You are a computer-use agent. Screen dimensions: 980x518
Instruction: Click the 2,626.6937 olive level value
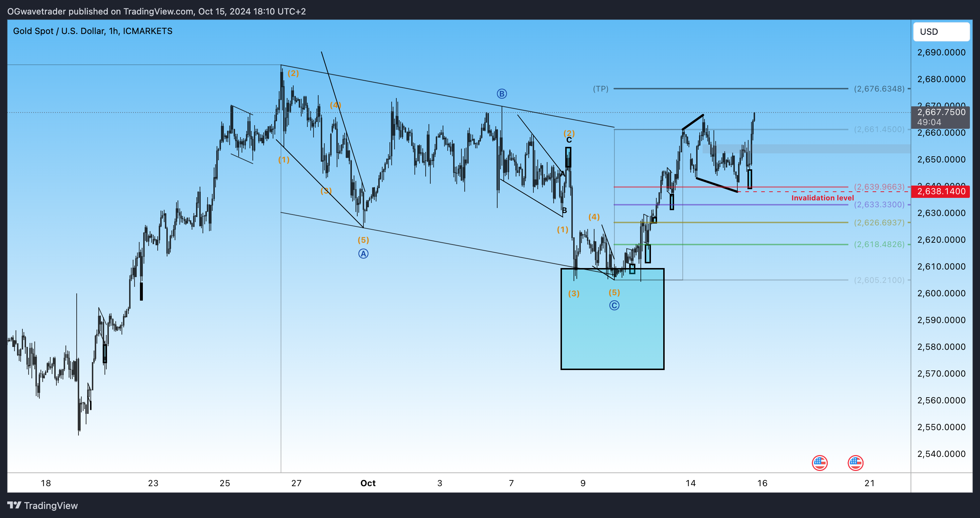tap(879, 222)
